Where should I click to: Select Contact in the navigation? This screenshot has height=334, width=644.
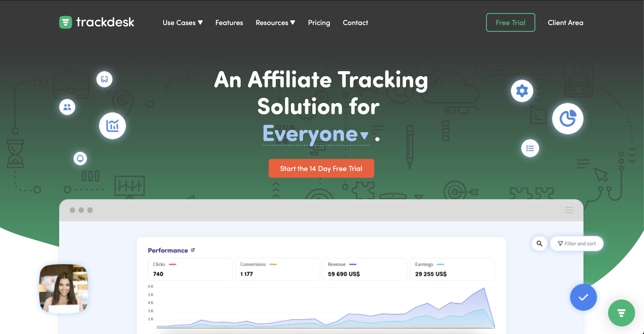[x=355, y=22]
